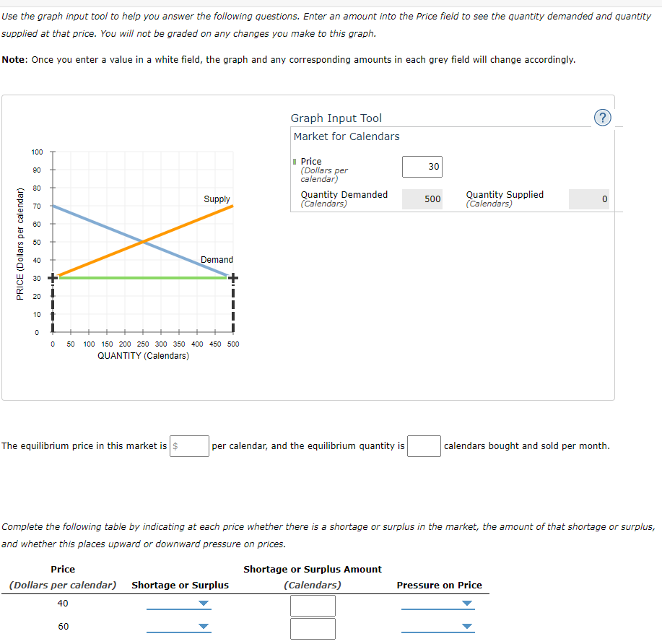
Task: Open the question mark help icon
Action: tap(603, 118)
